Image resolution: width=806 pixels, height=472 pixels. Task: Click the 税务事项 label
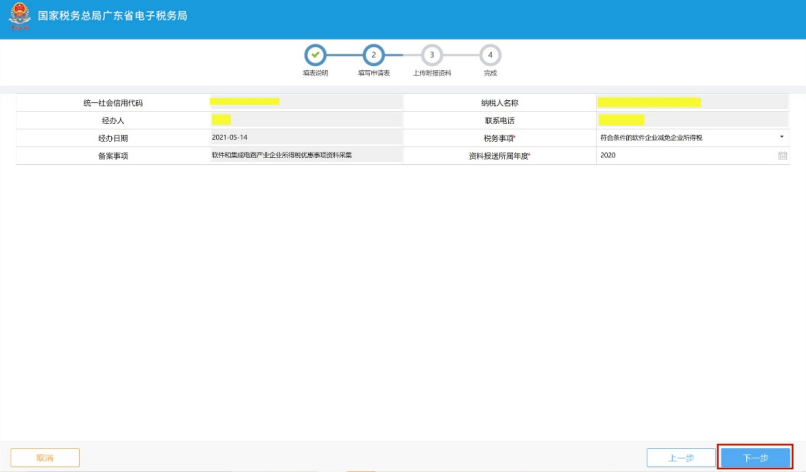pos(499,138)
